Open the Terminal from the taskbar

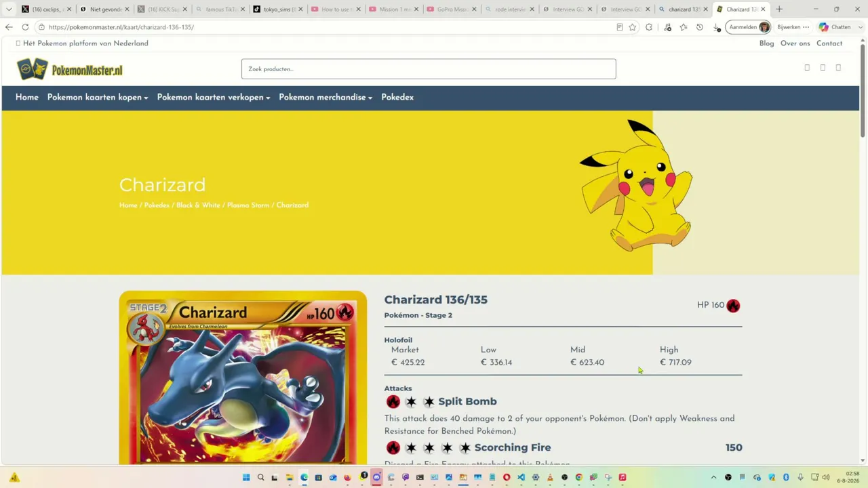pyautogui.click(x=420, y=477)
